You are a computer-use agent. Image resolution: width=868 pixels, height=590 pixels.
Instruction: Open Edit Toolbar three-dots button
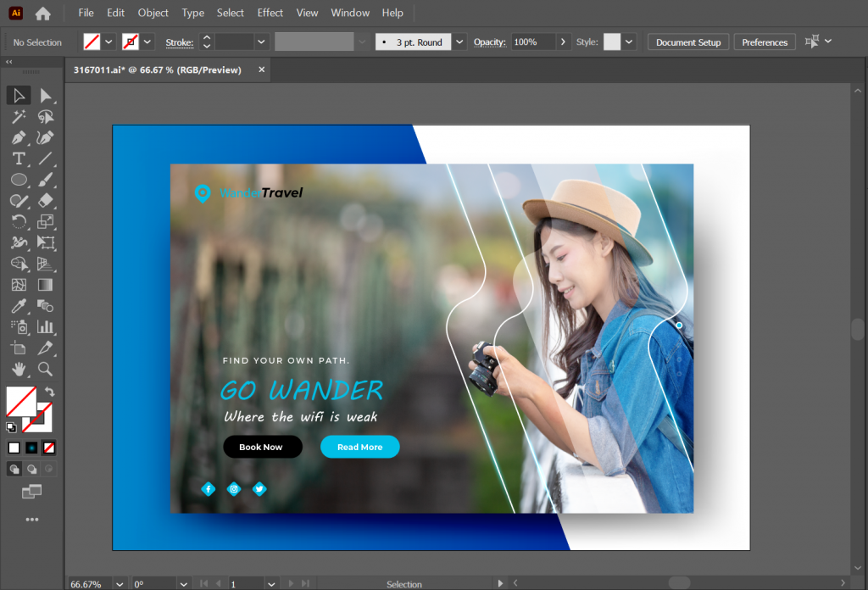pos(32,520)
